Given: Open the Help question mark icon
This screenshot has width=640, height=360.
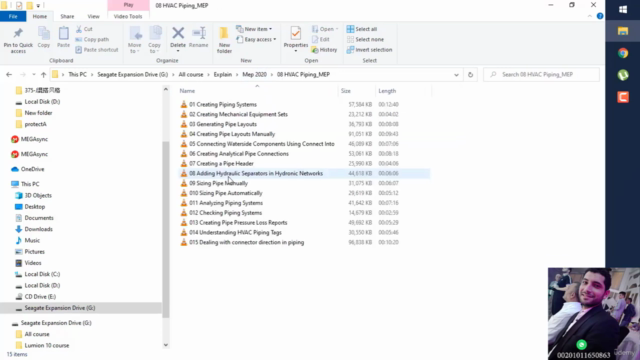Looking at the screenshot, I should pos(600,16).
